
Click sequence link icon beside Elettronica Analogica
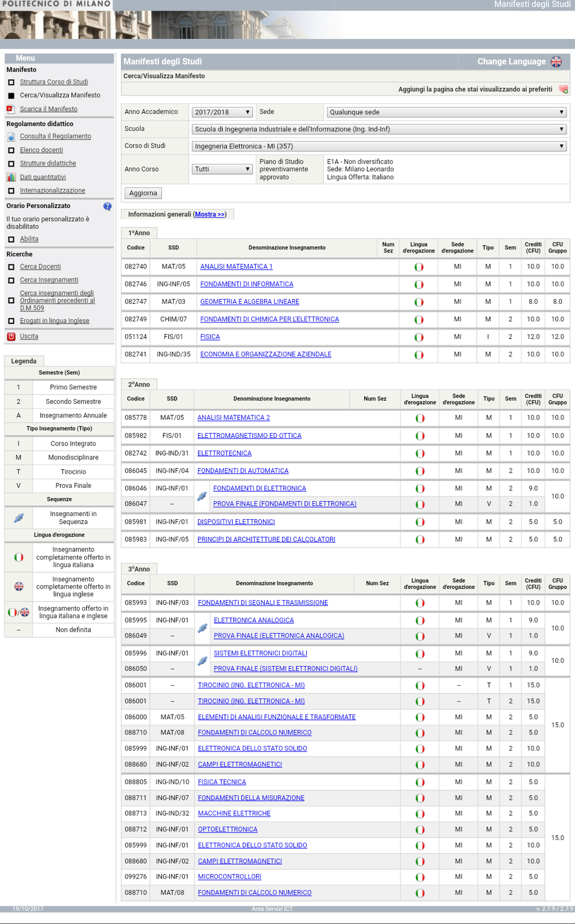point(202,628)
